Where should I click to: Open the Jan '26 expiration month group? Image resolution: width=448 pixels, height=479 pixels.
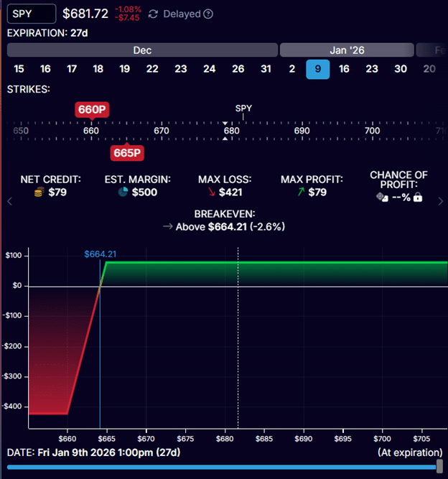[345, 50]
